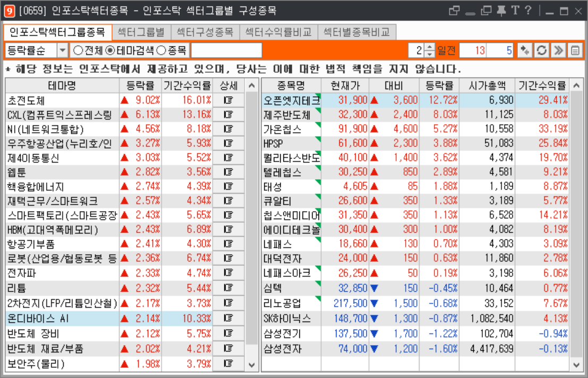588x378 pixels.
Task: Select HPSP stock row
Action: click(415, 143)
